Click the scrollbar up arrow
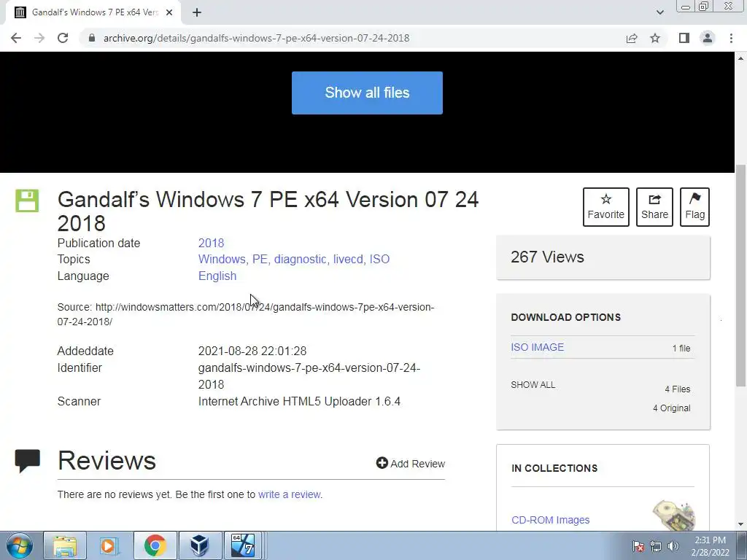Screen dimensions: 747x560 741,58
